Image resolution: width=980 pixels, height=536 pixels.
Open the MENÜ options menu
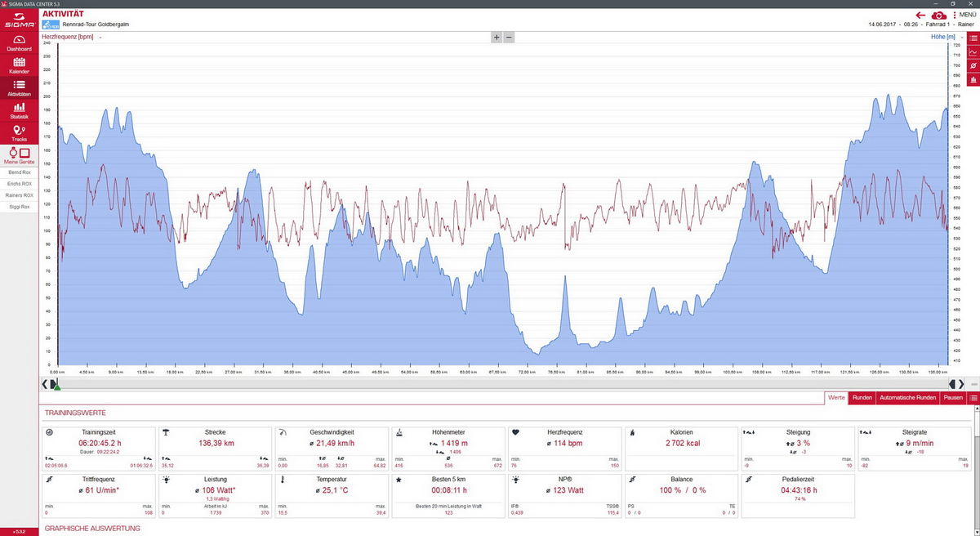click(964, 15)
